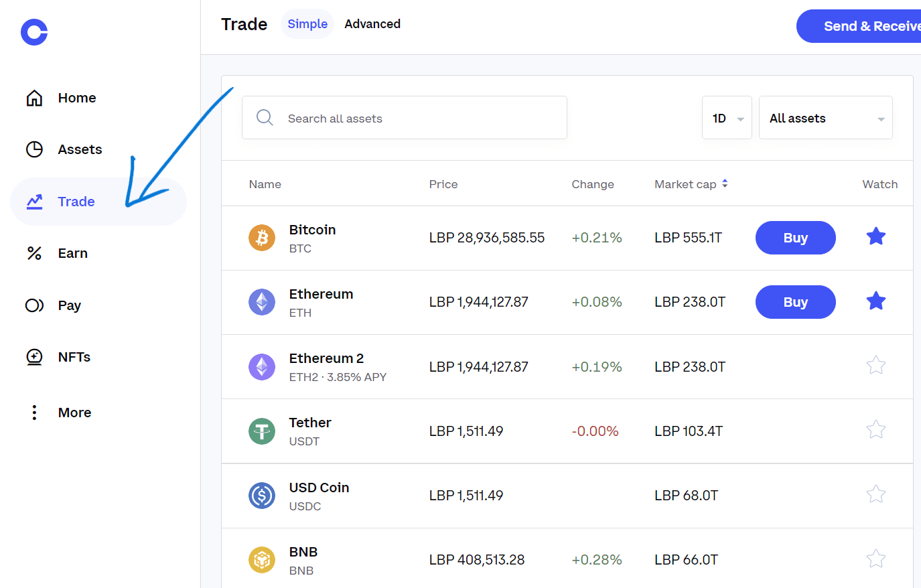The image size is (921, 588).
Task: Remove Bitcoin from watchlist star
Action: click(x=875, y=236)
